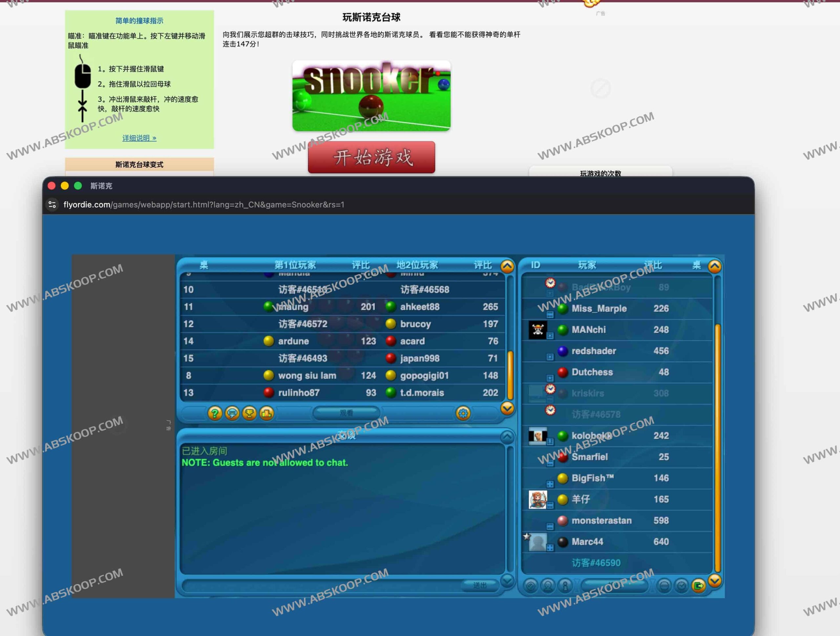Image resolution: width=840 pixels, height=636 pixels.
Task: Open the trophy tournaments icon
Action: (x=249, y=413)
